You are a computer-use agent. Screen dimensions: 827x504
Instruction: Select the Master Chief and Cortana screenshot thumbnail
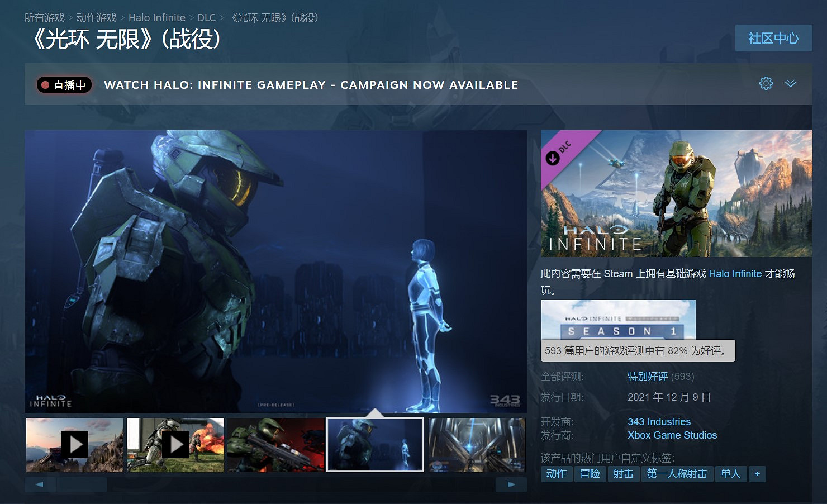375,444
